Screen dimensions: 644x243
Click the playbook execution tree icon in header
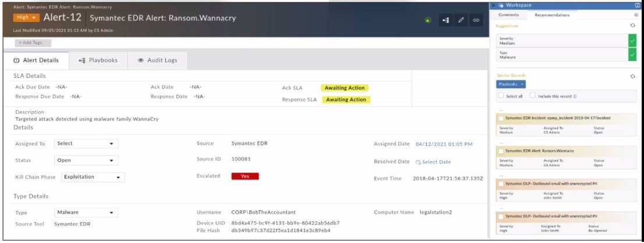point(446,20)
